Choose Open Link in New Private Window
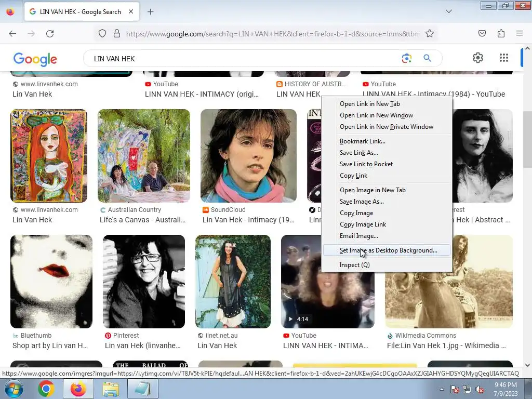This screenshot has height=399, width=532. click(x=387, y=127)
